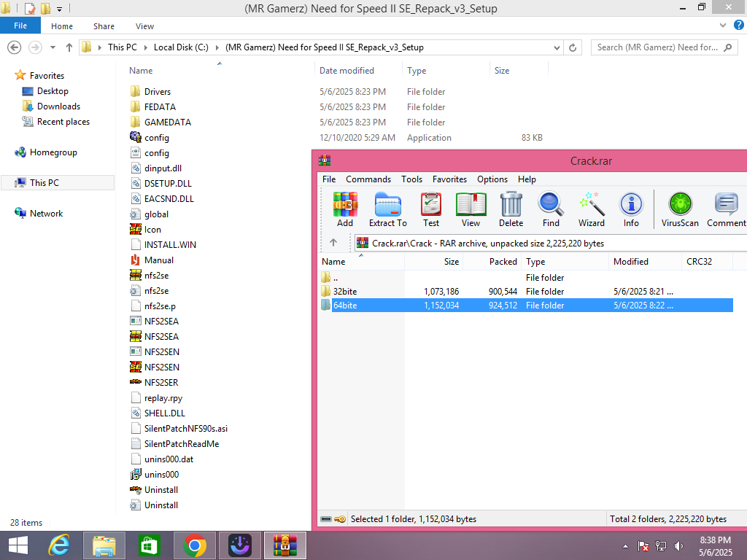Click the key icon in WinRAR status bar
Viewport: 747px width, 560px height.
(340, 519)
